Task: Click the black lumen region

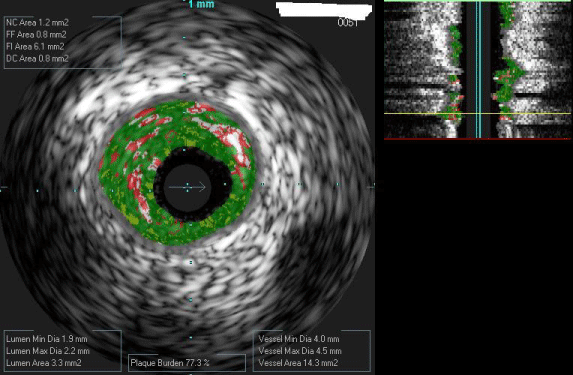Action: click(x=193, y=184)
